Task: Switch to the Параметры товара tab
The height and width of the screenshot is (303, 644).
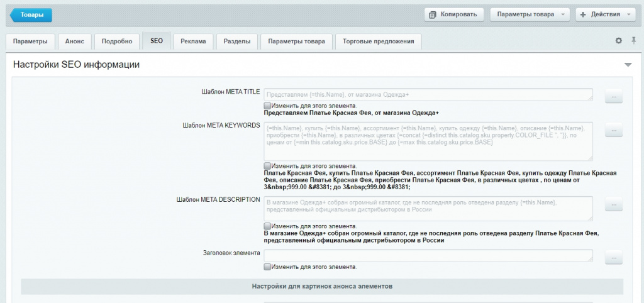Action: pos(297,41)
